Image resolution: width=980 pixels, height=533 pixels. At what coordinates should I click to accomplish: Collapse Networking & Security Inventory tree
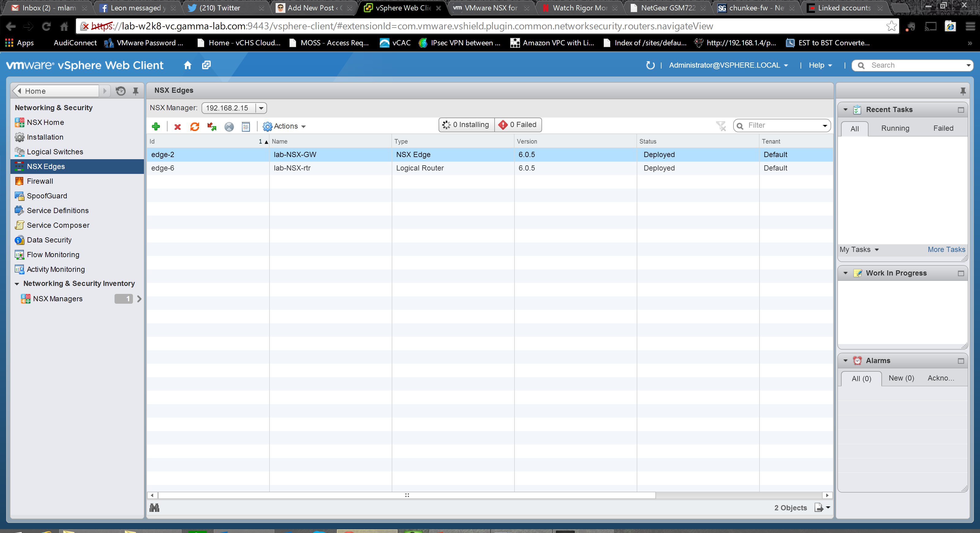tap(17, 283)
